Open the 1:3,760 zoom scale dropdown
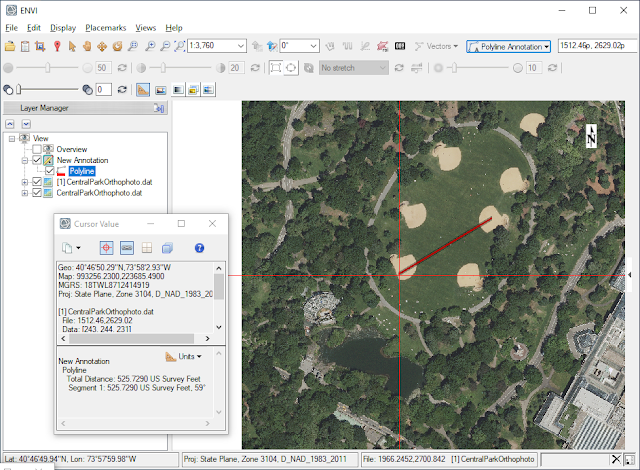Viewport: 640px width, 470px height. (x=241, y=46)
